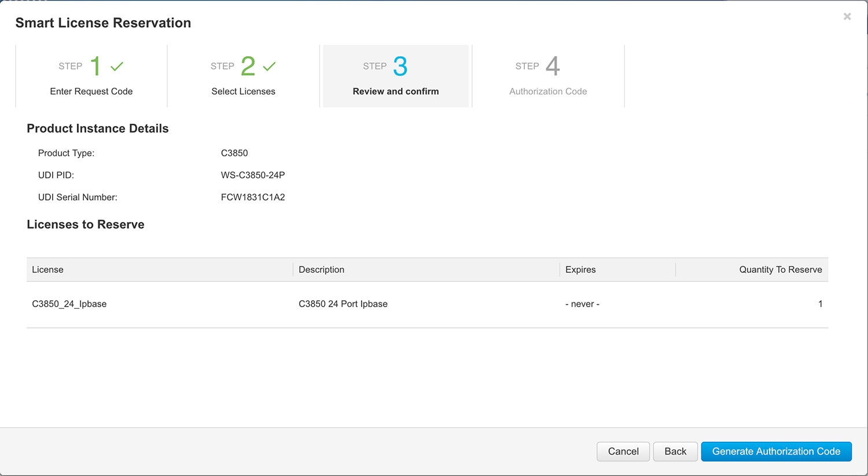The image size is (868, 476).
Task: Click the Product Type label
Action: (x=66, y=153)
